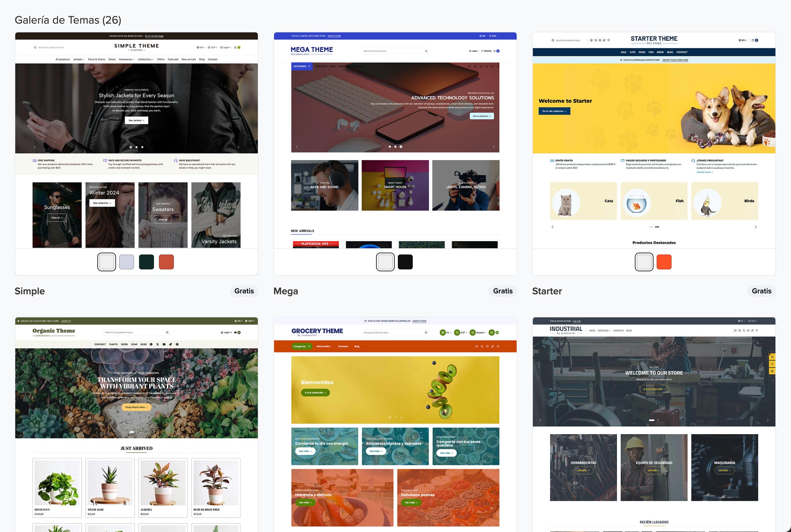This screenshot has height=532, width=791.
Task: Select the black color variant for Mega theme
Action: point(405,262)
